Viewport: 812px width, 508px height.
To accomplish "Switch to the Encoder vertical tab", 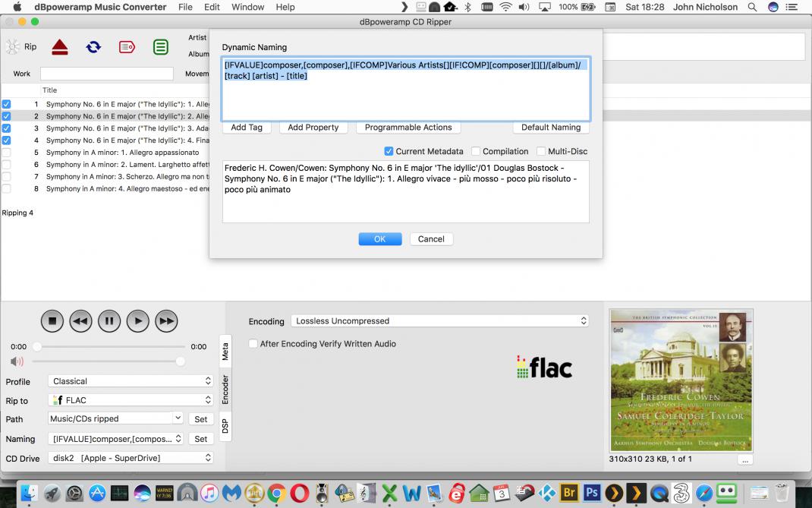I will 225,389.
